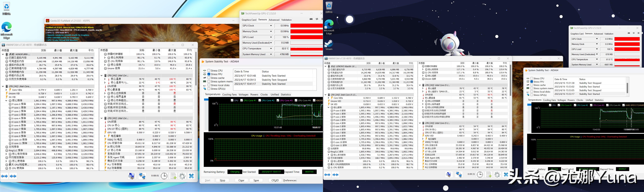Click expand-arrows icon at left HWiNFO bottom-left
644x192 pixels.
(x=5, y=176)
